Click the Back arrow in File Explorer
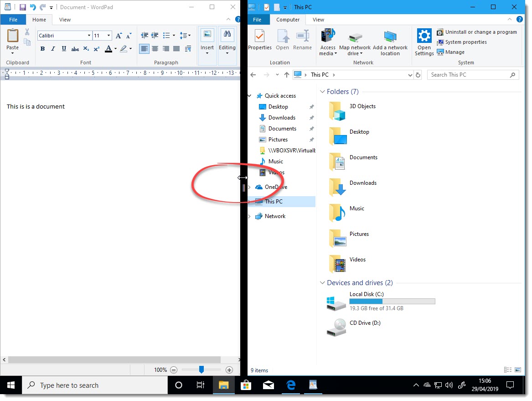532x401 pixels. pyautogui.click(x=253, y=75)
